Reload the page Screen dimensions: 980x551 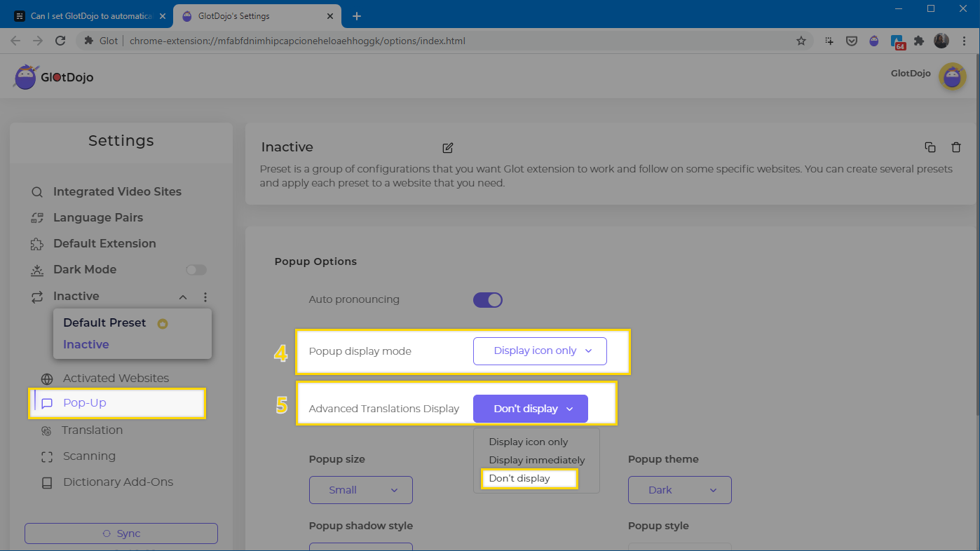pyautogui.click(x=61, y=41)
